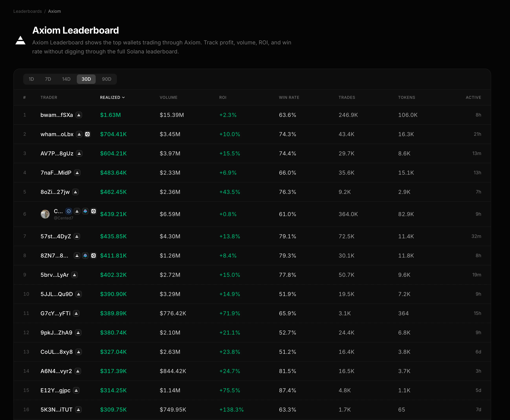Click Axiom badge icon beside 5K3N...iTUT
Screen dimensions: 510x420
pos(78,410)
